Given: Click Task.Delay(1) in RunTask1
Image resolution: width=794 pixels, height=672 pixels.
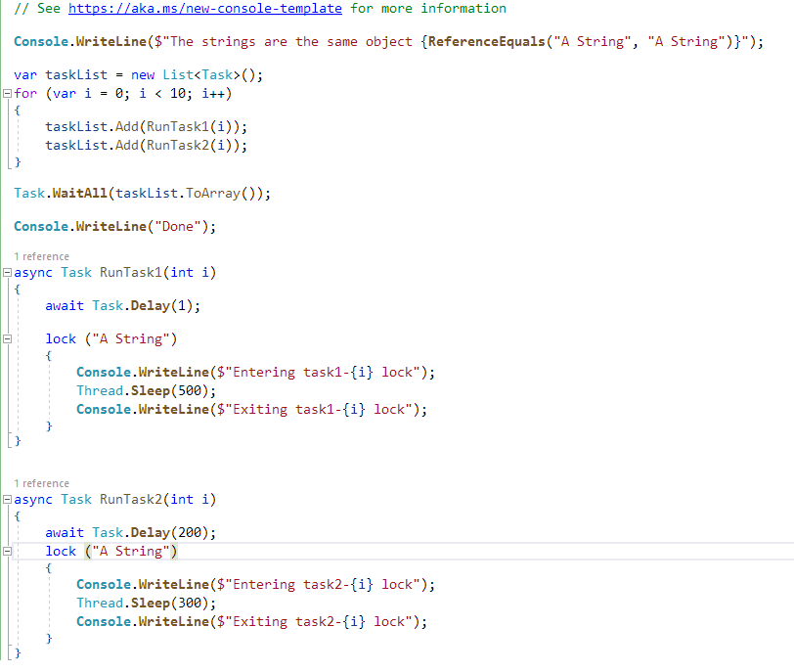Looking at the screenshot, I should [x=143, y=306].
